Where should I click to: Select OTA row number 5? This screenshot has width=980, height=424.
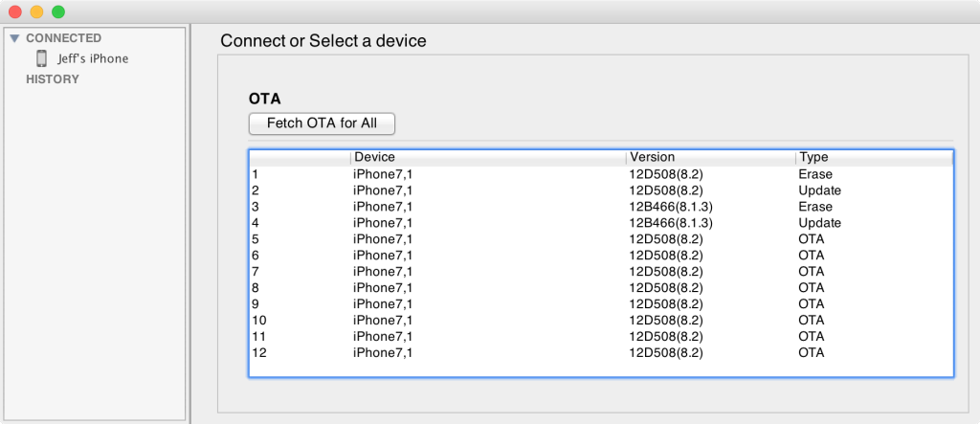pos(601,239)
